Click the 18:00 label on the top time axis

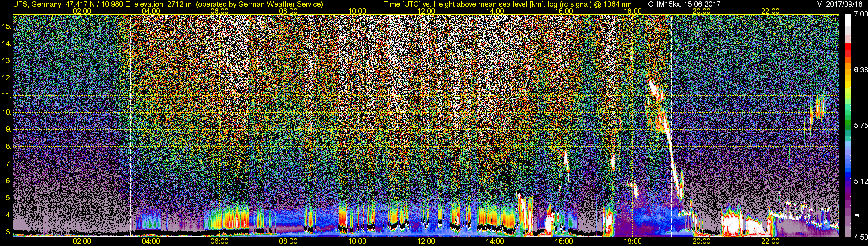coord(632,11)
